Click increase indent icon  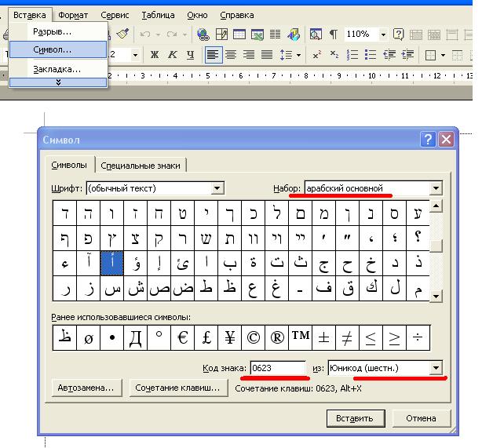[x=407, y=55]
